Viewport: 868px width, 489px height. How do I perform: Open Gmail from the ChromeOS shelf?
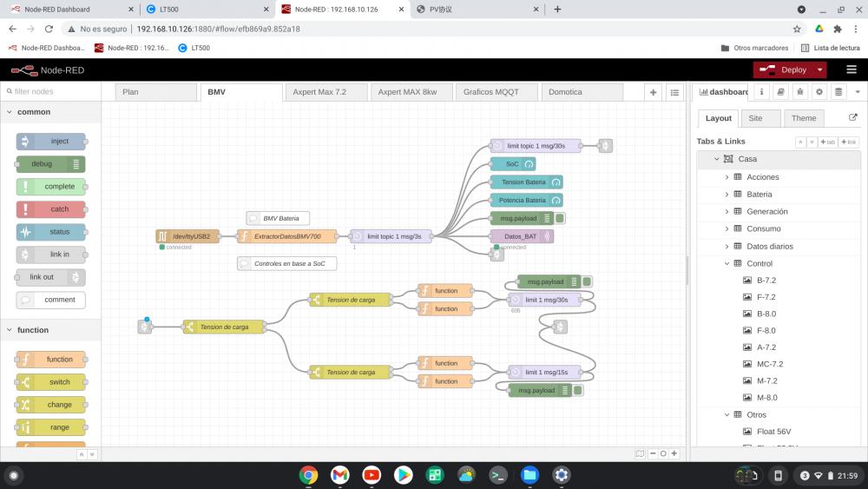[340, 474]
